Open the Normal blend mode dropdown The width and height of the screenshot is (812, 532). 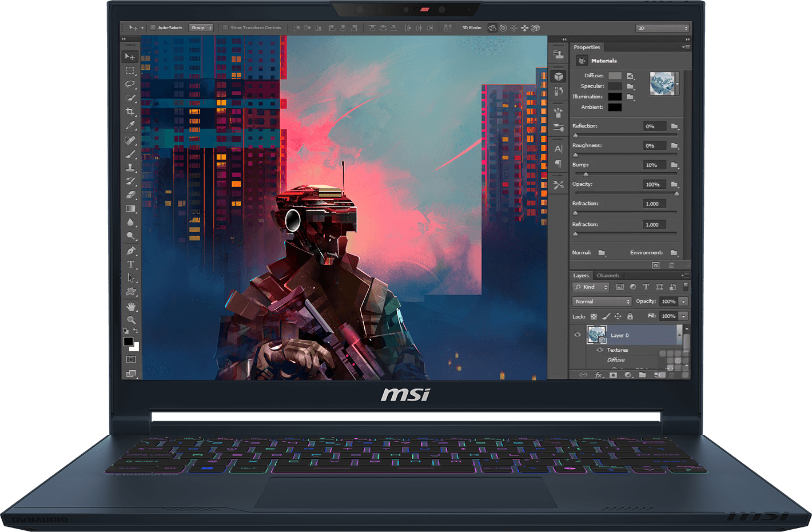602,301
